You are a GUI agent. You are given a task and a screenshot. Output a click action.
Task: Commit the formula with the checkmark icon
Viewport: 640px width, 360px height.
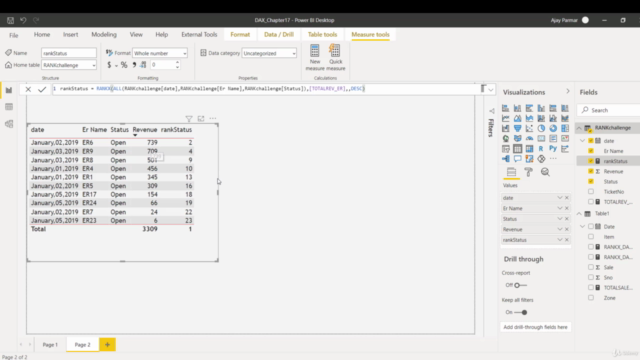[42, 89]
